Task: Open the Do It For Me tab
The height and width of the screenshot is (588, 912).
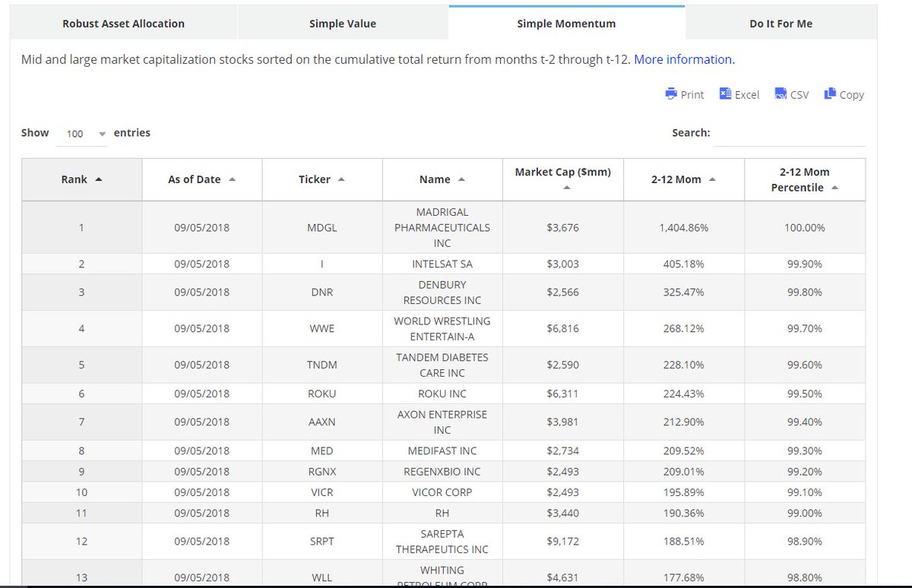Action: click(781, 24)
